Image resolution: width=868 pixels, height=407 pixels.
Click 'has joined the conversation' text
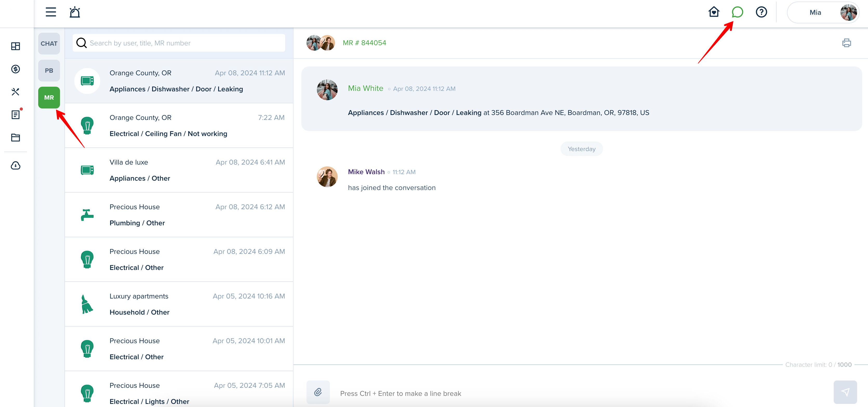tap(392, 188)
